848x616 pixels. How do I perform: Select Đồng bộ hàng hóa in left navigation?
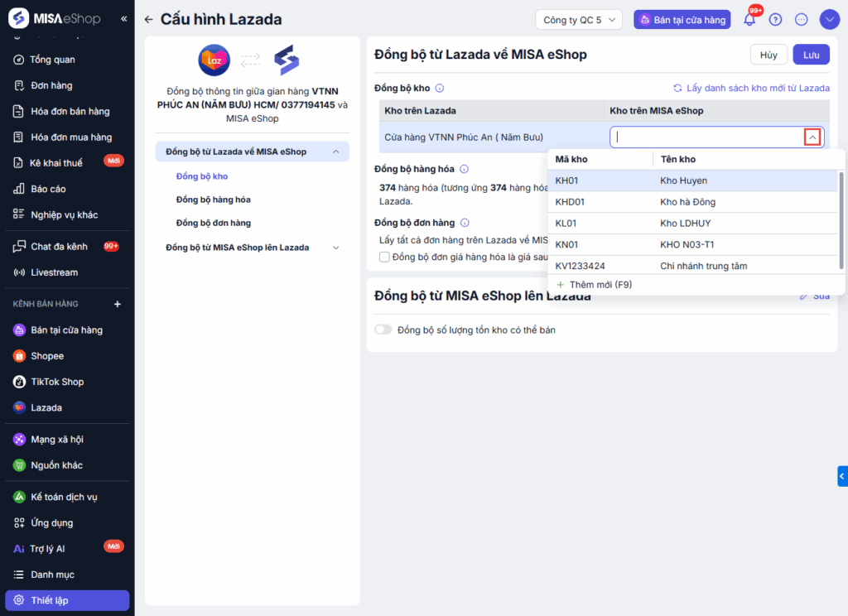[213, 200]
